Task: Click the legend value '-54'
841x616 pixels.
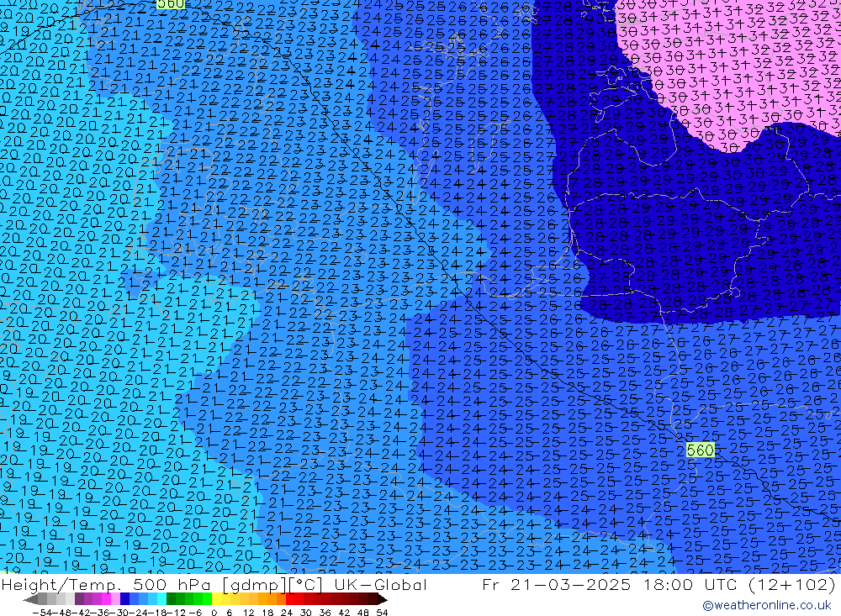Action: [42, 613]
